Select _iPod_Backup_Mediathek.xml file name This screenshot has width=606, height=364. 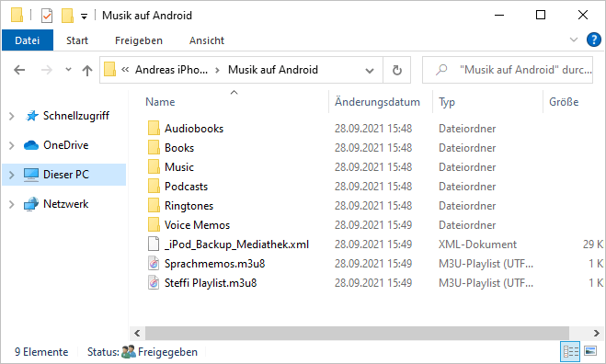pyautogui.click(x=236, y=245)
